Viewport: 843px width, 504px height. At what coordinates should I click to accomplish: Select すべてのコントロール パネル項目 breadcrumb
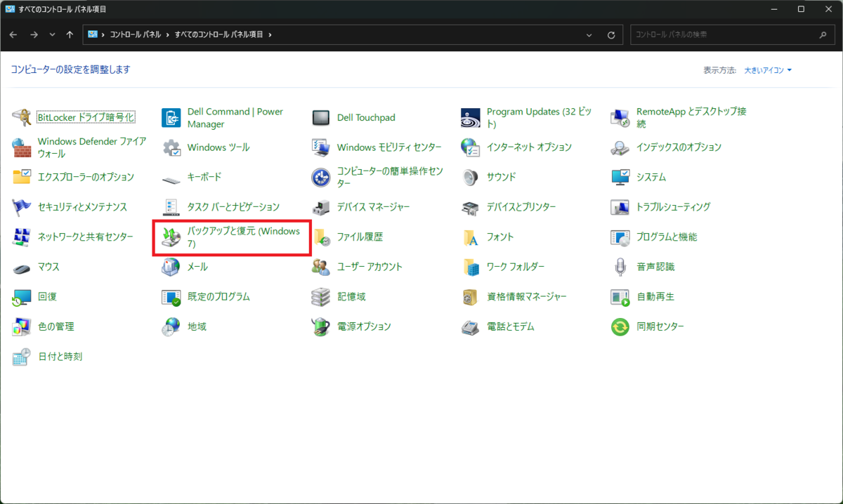tap(218, 34)
